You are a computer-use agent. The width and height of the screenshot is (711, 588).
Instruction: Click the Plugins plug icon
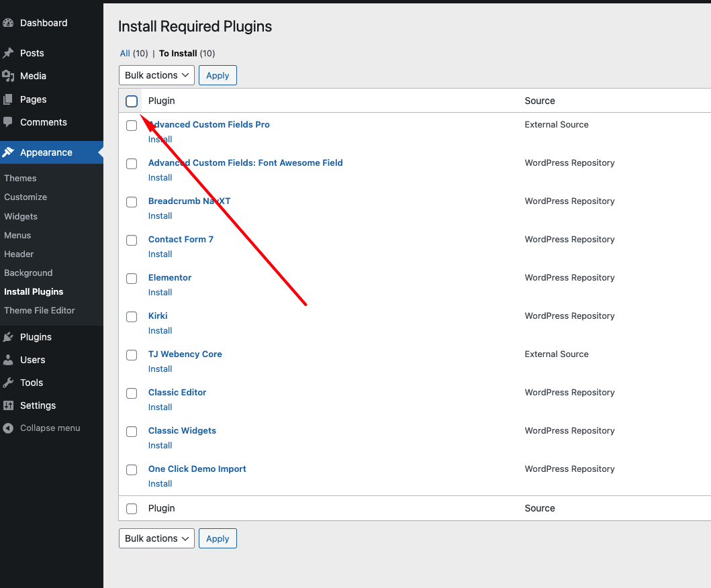click(8, 337)
